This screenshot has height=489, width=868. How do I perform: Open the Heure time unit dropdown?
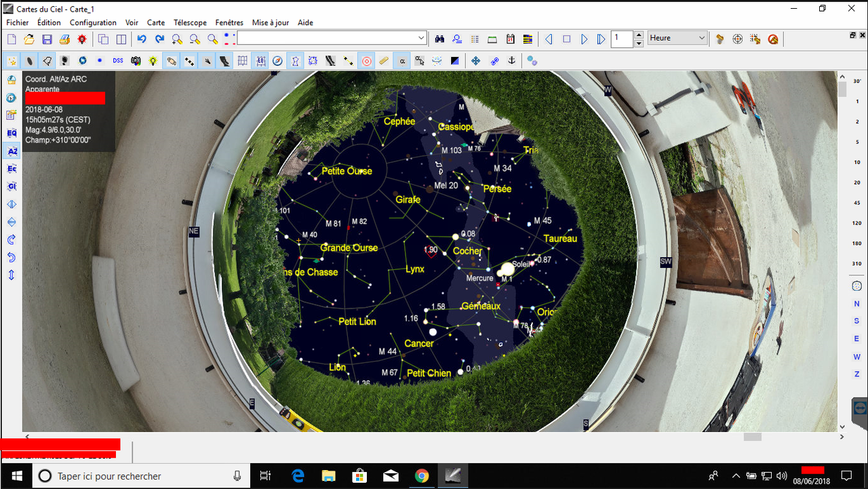click(677, 38)
